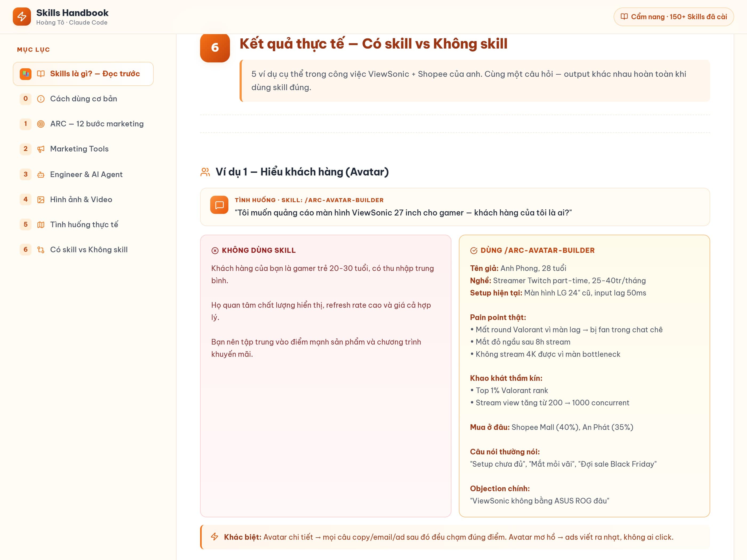Click the 5 ví dụ cụ thể intro callout

pyautogui.click(x=475, y=81)
